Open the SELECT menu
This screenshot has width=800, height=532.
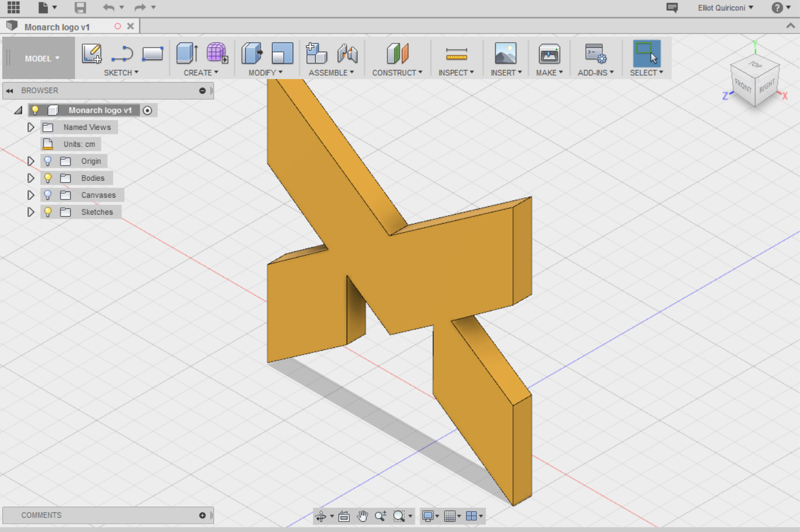pos(646,72)
